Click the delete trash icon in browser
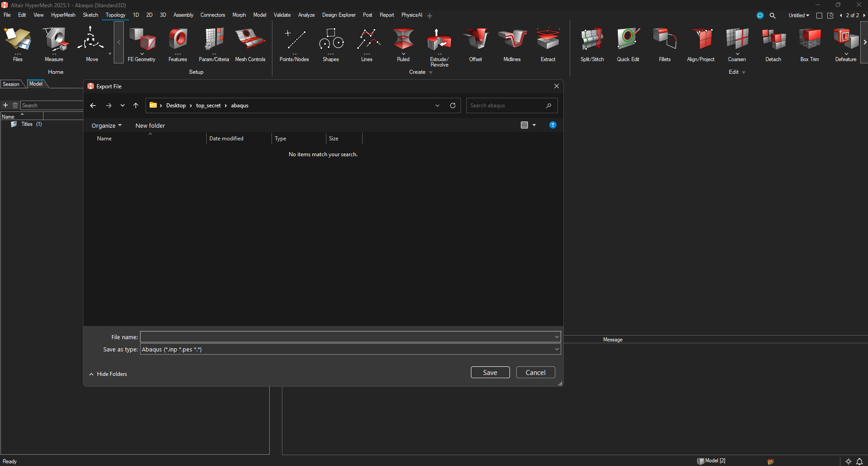868x466 pixels. point(15,105)
